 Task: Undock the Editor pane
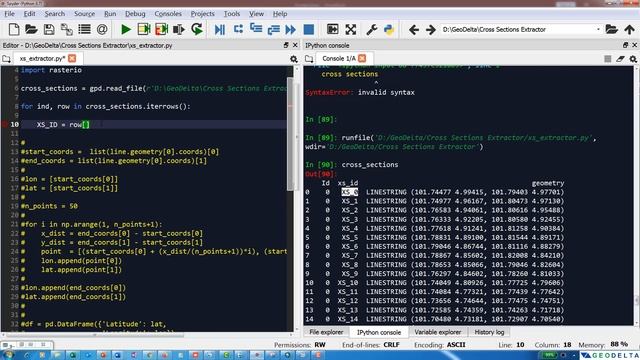(x=286, y=45)
